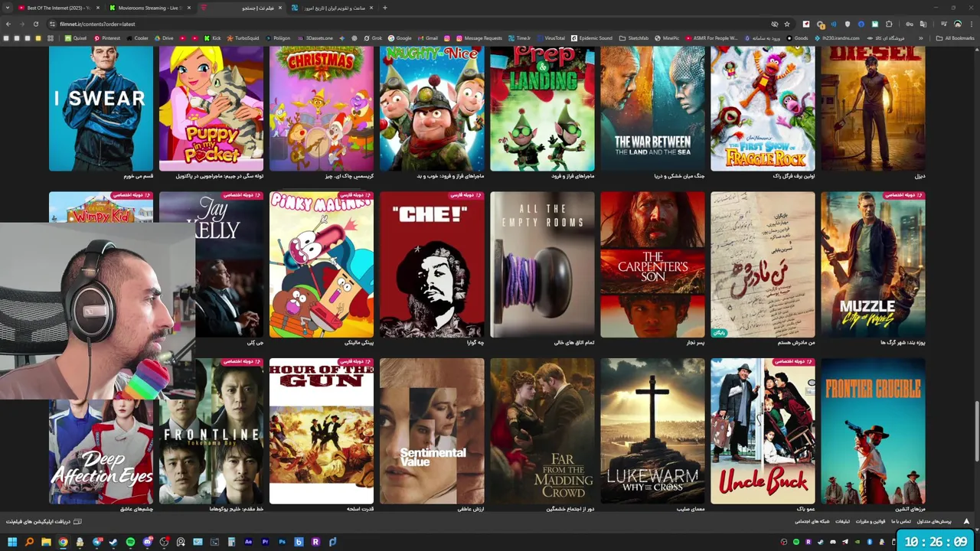The image size is (980, 551).
Task: Open the Sentimental Value poster
Action: [x=432, y=432]
